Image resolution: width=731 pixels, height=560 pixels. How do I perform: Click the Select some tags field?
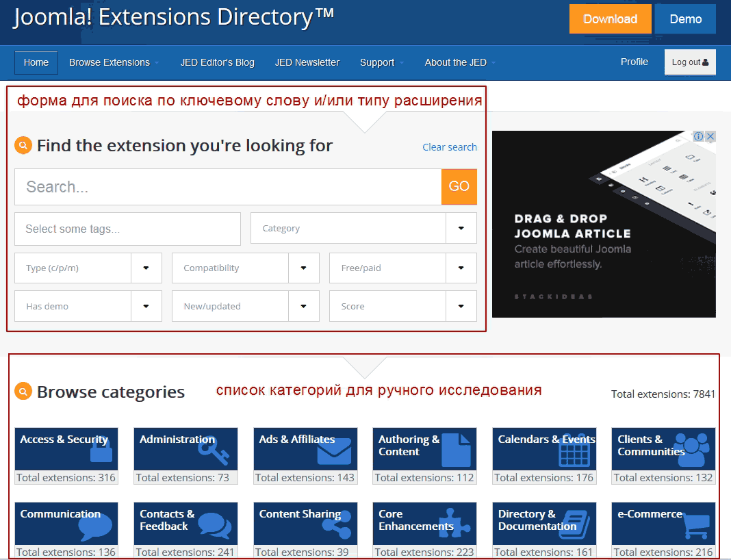coord(128,229)
